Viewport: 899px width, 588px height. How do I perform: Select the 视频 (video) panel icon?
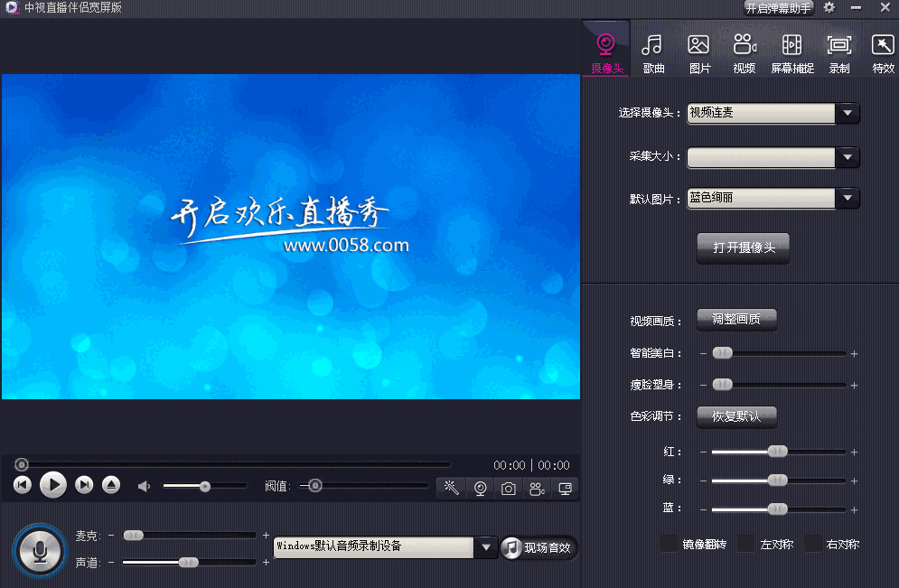[x=744, y=50]
